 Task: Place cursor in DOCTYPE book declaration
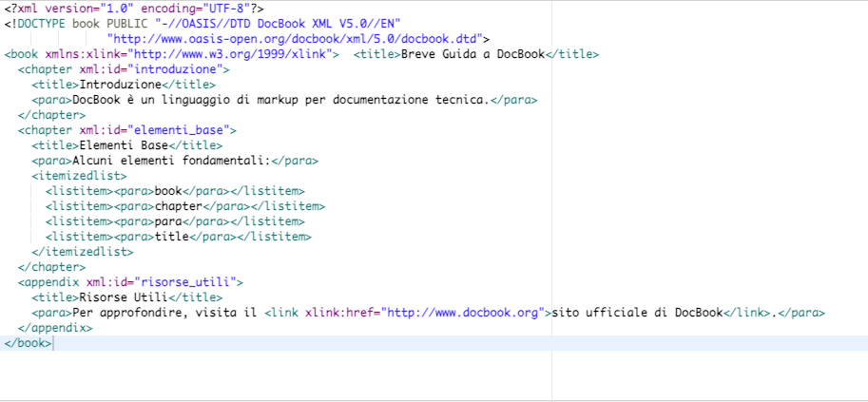pyautogui.click(x=202, y=24)
